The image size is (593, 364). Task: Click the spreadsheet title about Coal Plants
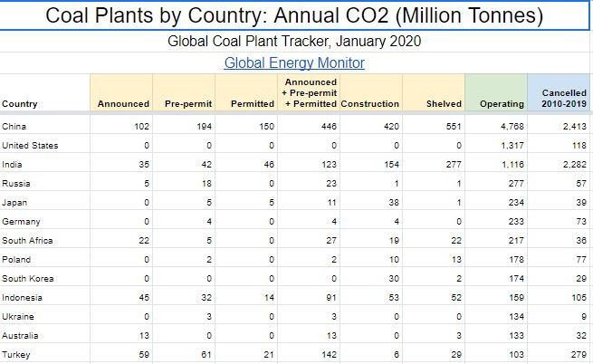click(294, 15)
